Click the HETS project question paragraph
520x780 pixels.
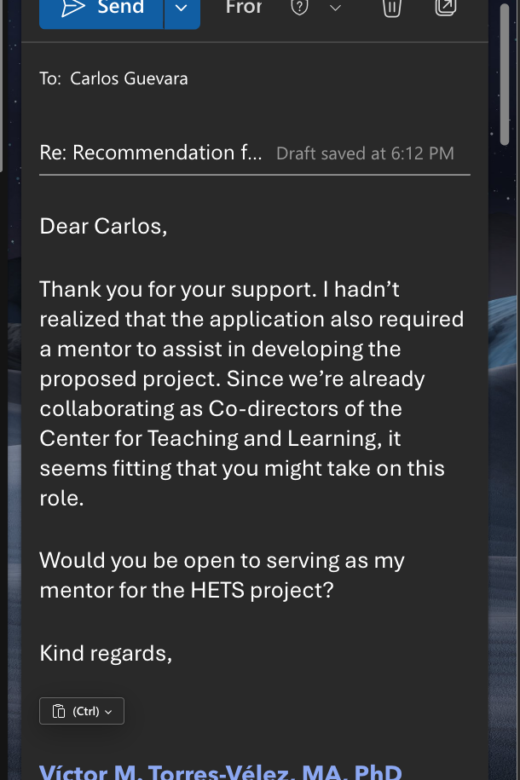click(x=221, y=576)
